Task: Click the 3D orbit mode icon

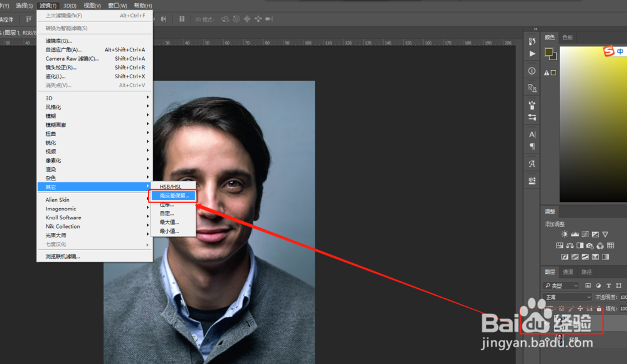Action: point(225,19)
